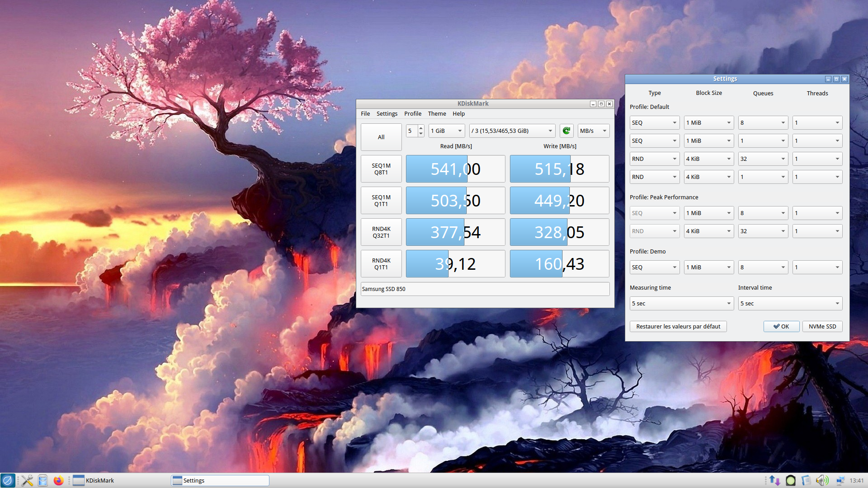Click the 515,18 write result bar

tap(560, 169)
